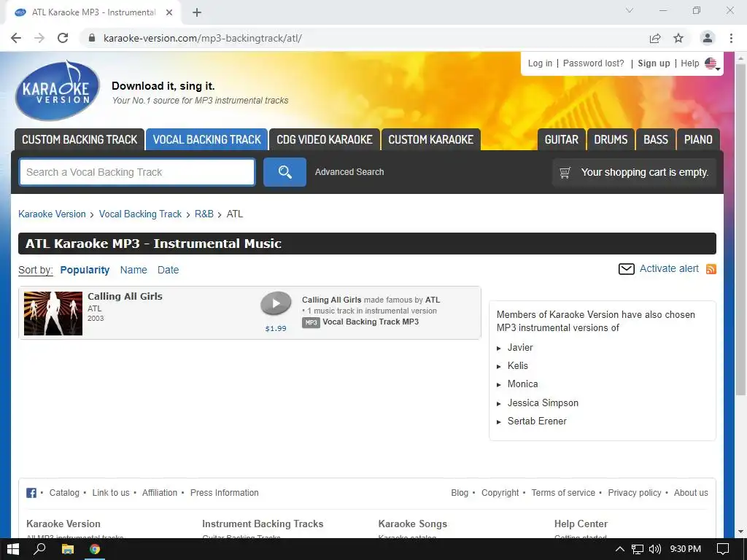The width and height of the screenshot is (747, 560).
Task: Play the Calling All Girls preview
Action: [276, 303]
